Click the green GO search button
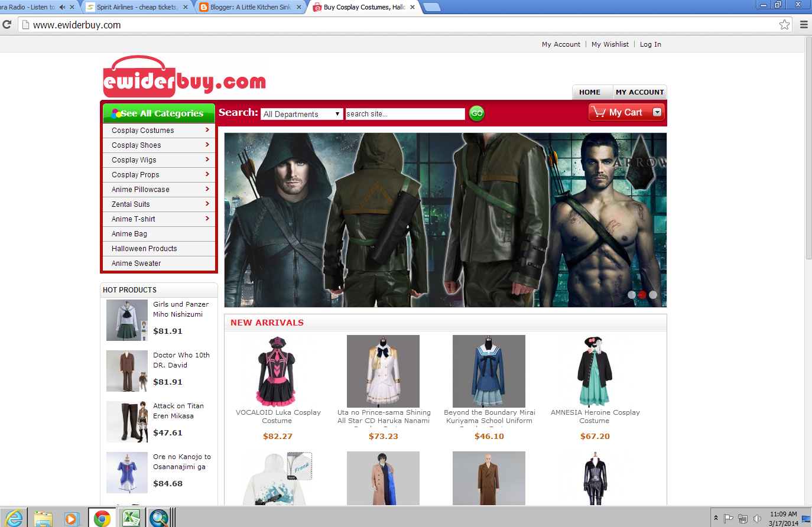812x527 pixels. [x=476, y=113]
